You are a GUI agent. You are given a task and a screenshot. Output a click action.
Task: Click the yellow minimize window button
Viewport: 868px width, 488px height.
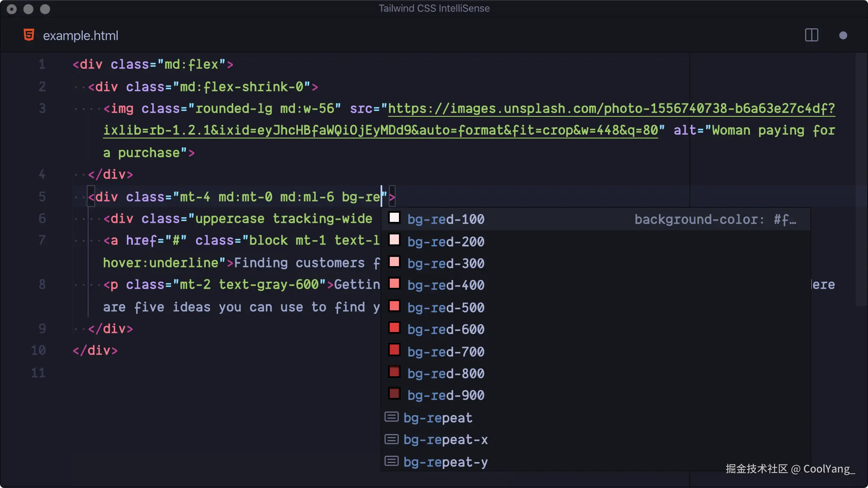[x=28, y=9]
